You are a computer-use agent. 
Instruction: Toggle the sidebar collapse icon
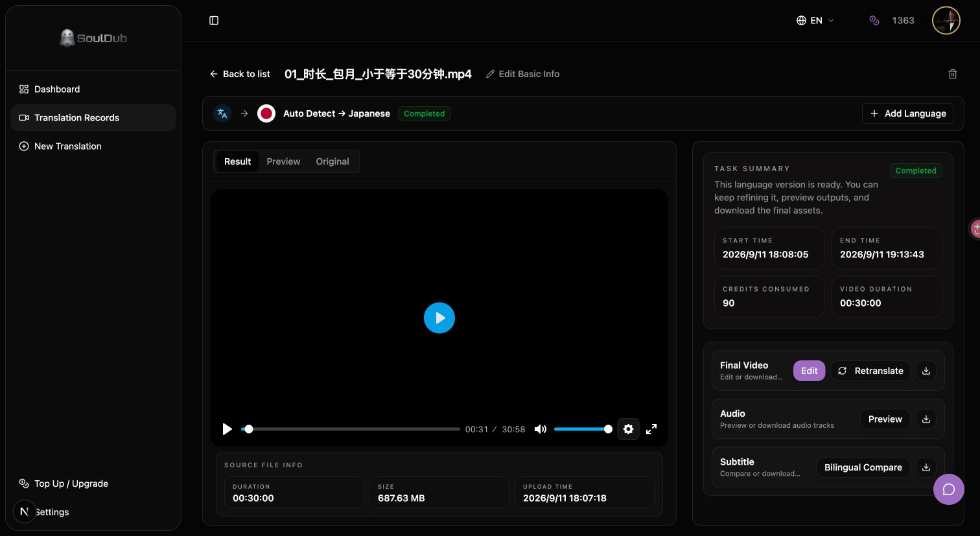click(214, 21)
